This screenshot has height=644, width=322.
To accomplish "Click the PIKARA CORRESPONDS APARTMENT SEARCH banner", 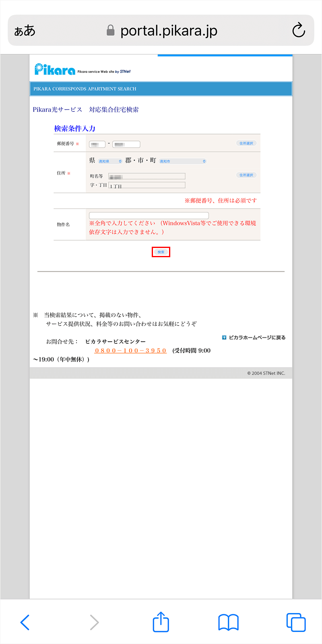I will coord(161,89).
